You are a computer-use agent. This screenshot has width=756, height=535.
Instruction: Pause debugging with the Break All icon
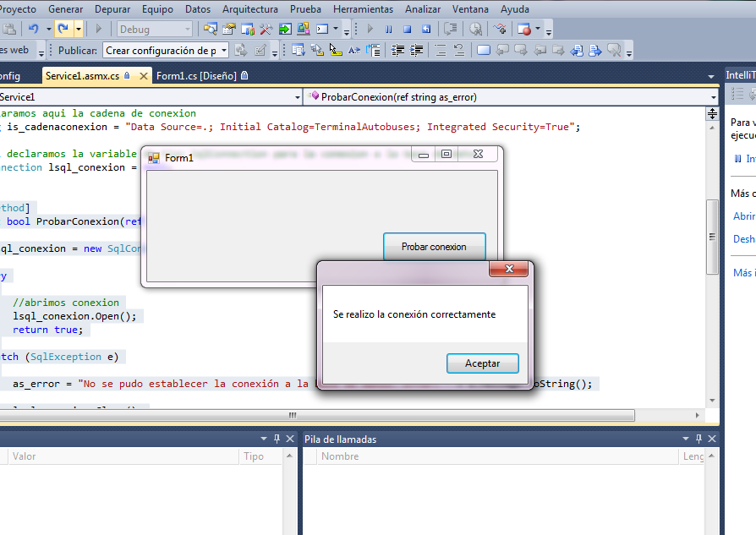click(389, 29)
